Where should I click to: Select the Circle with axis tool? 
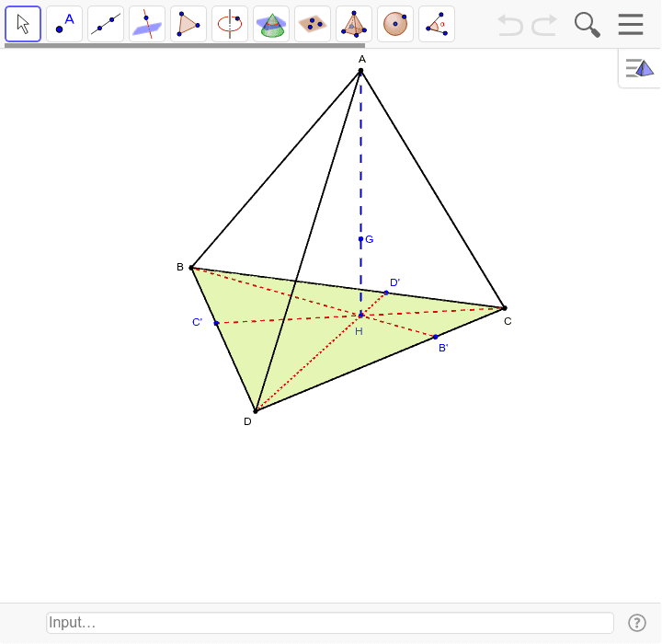click(x=230, y=24)
